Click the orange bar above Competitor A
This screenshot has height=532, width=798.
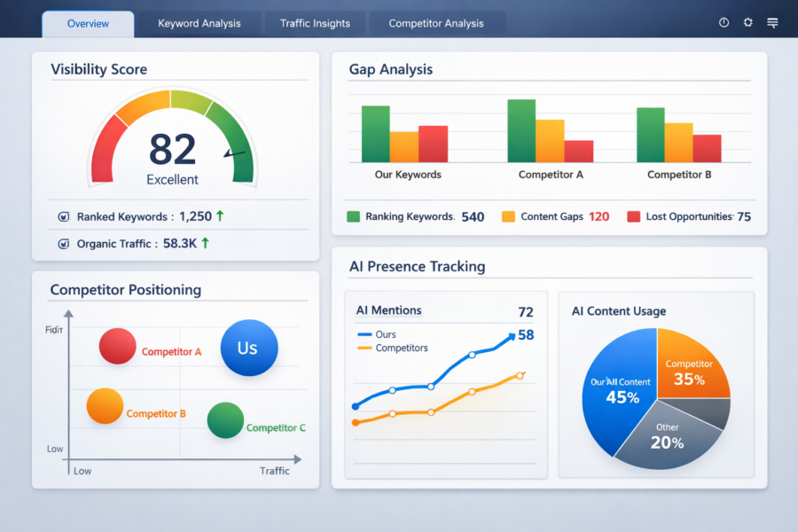(x=550, y=141)
